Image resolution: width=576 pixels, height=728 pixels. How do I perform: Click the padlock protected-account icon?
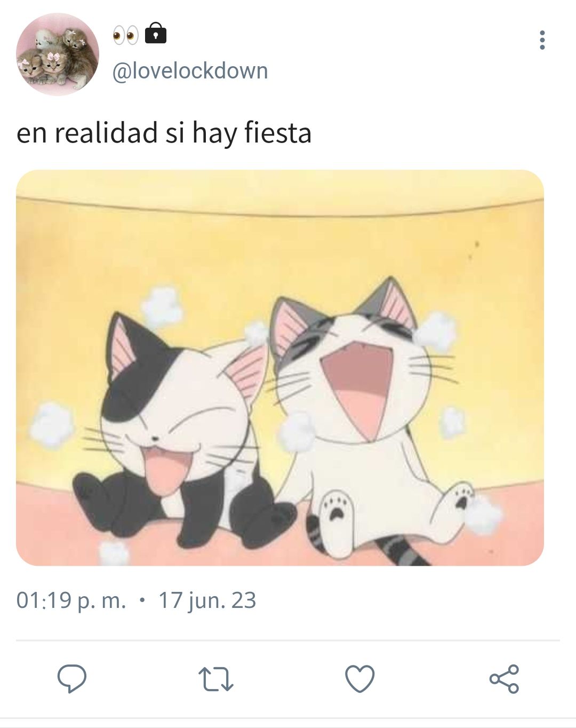156,33
